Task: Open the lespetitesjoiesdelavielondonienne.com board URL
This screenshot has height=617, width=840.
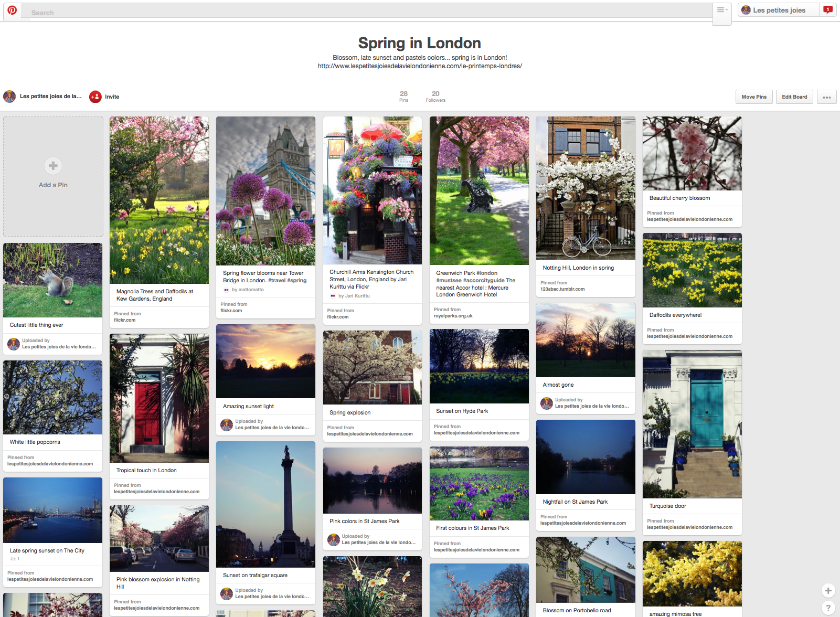Action: pos(420,66)
